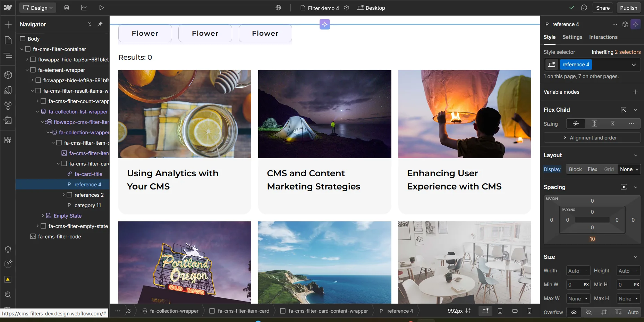Click the Publish button
644x322 pixels.
tap(629, 8)
